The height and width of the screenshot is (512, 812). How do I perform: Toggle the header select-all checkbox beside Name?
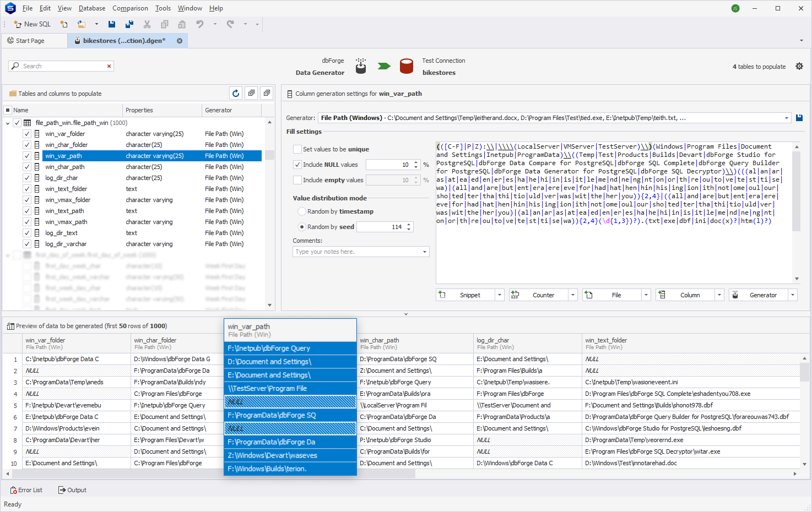(x=8, y=110)
